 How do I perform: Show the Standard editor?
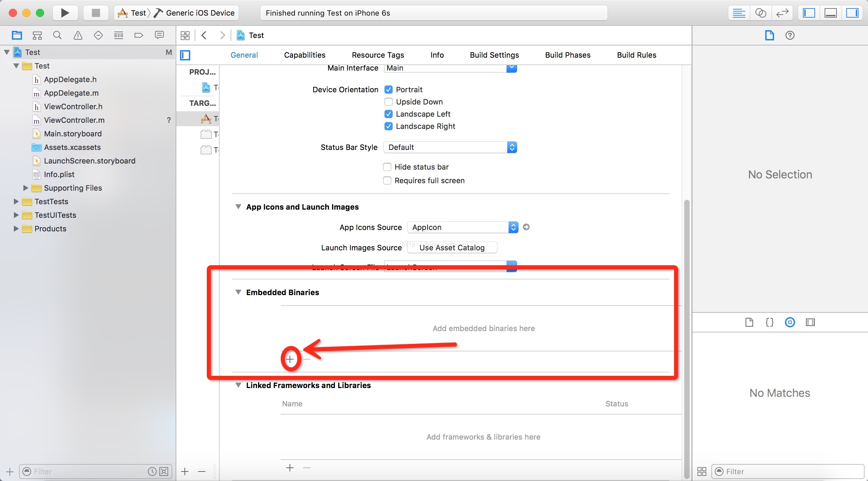[739, 13]
